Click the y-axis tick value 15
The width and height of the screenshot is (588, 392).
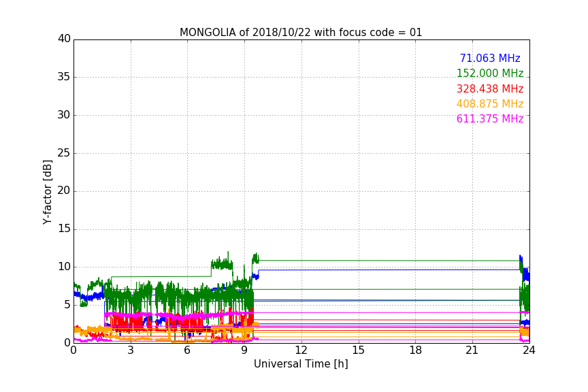64,229
